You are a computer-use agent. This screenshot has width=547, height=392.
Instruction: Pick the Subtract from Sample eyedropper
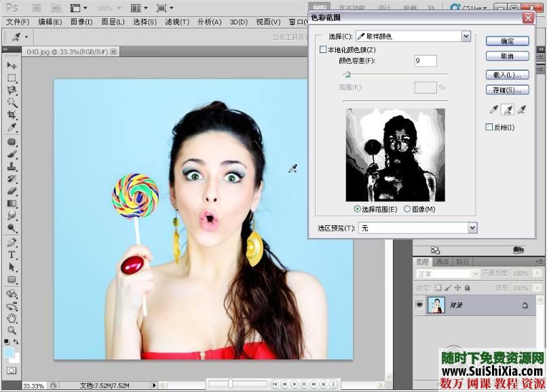(x=521, y=110)
